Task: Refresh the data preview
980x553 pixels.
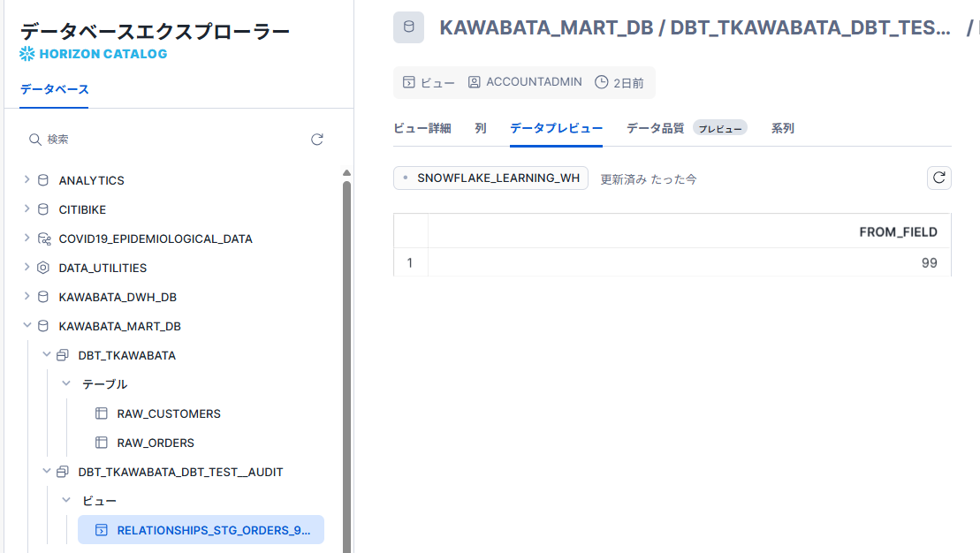Action: (x=938, y=178)
